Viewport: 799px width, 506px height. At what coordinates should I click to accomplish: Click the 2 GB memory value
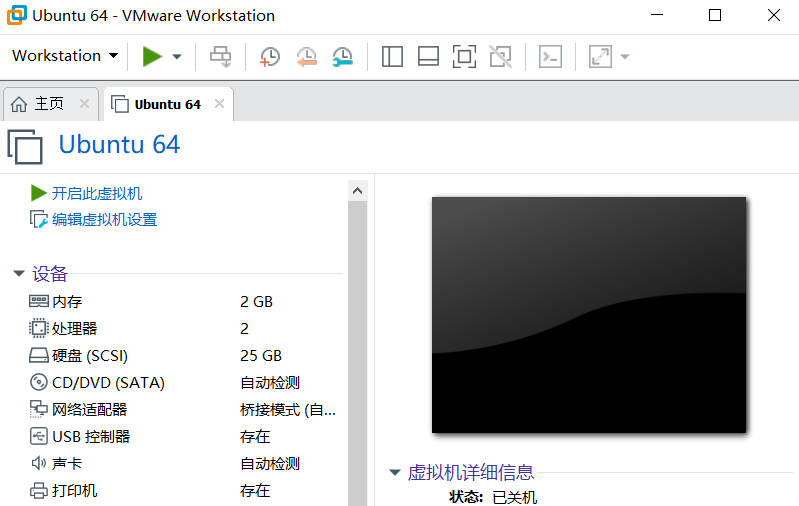[x=256, y=302]
